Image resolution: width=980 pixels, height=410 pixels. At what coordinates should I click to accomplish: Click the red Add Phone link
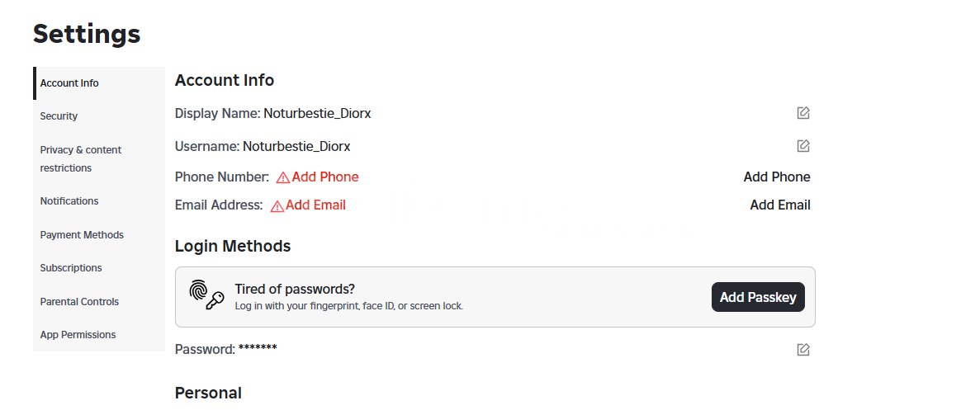[325, 177]
